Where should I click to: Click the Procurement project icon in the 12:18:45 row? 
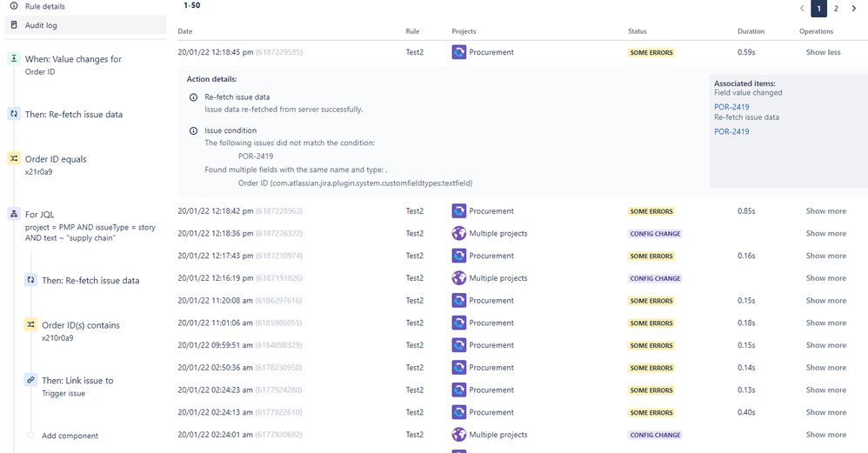[459, 52]
